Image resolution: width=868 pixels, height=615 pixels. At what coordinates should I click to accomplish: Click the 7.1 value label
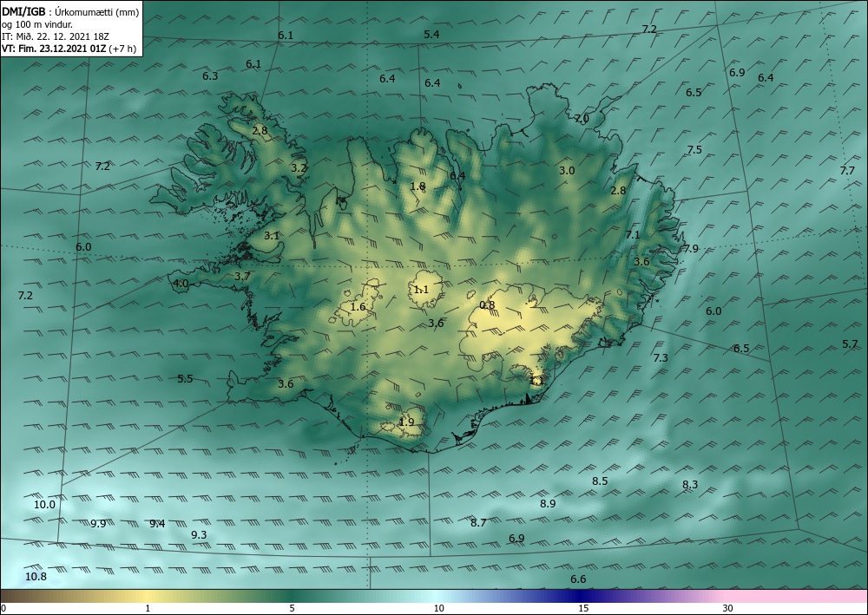pyautogui.click(x=633, y=235)
